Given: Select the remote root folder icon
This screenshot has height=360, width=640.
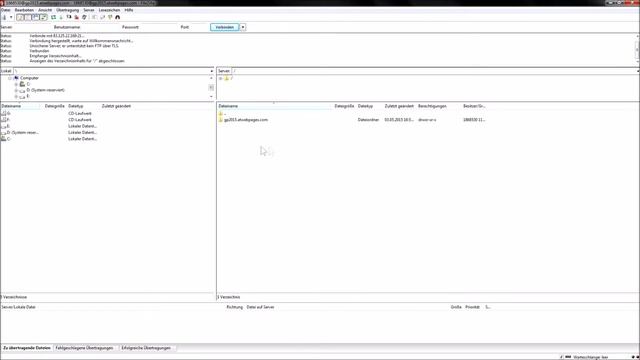Looking at the screenshot, I should [227, 78].
